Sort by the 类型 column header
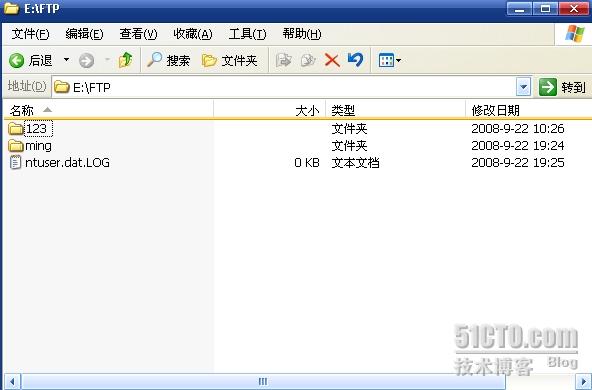This screenshot has height=390, width=592. click(x=396, y=110)
